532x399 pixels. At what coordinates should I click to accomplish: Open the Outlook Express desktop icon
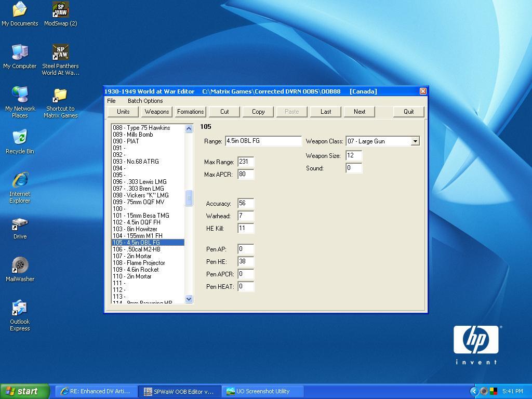pyautogui.click(x=20, y=308)
